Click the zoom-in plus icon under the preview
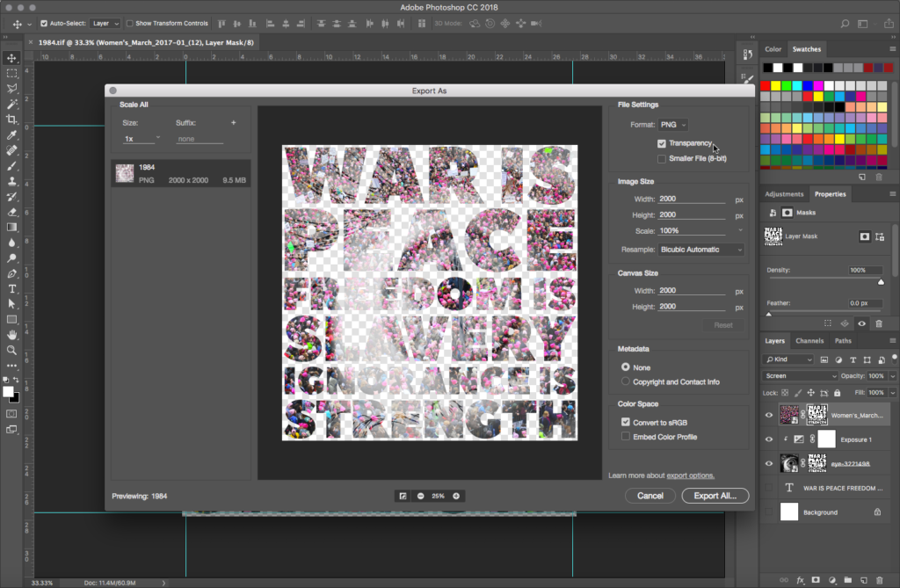Screen dimensions: 900x588 pyautogui.click(x=456, y=496)
